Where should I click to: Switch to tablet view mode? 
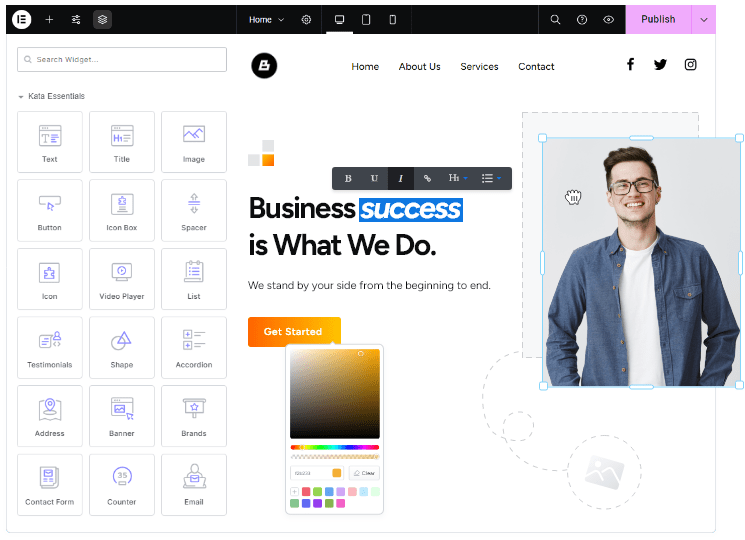click(x=366, y=19)
